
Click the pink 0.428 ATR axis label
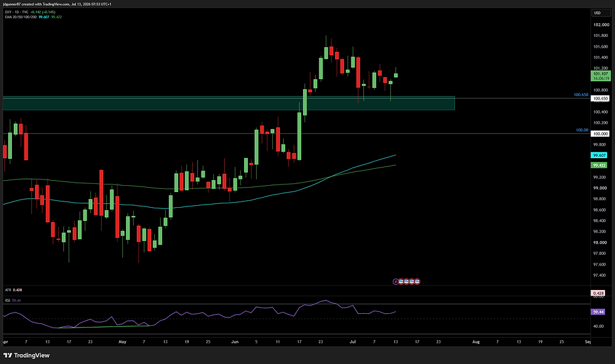(598, 293)
